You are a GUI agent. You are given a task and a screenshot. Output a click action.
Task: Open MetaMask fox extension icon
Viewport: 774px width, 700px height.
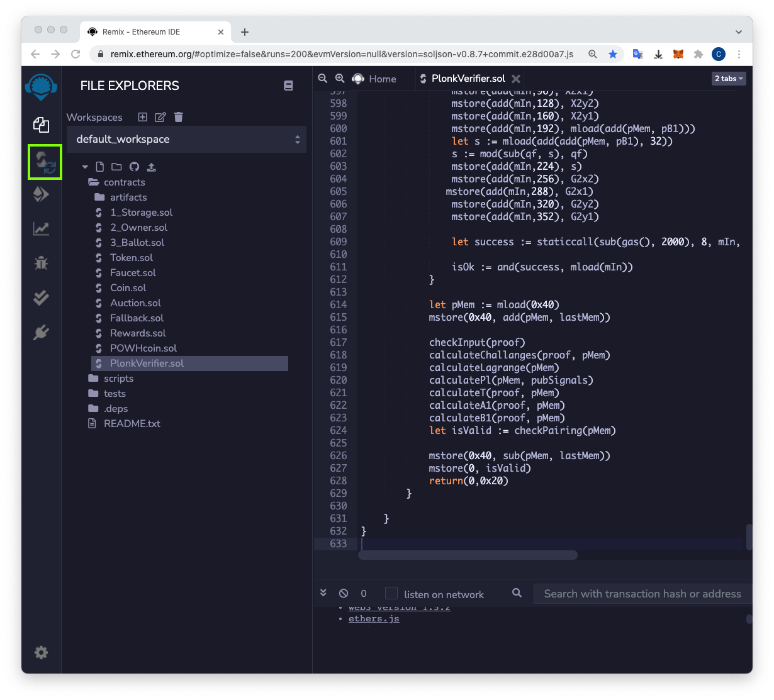pos(678,54)
